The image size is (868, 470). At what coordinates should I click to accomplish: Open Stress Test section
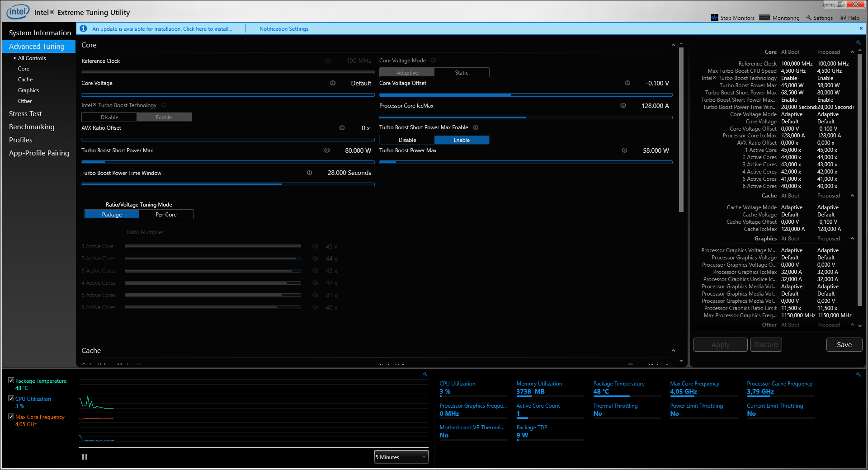point(25,114)
